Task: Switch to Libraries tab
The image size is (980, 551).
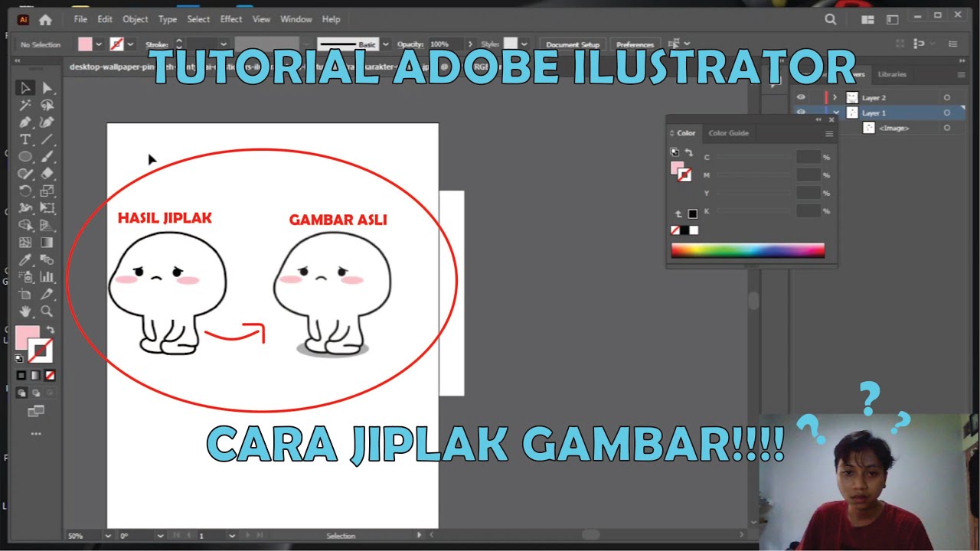Action: point(892,74)
